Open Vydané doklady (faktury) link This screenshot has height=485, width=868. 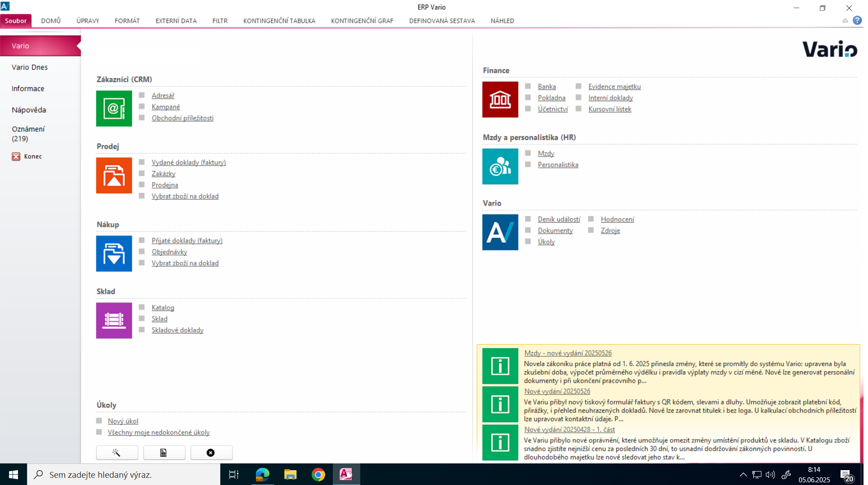coord(188,162)
